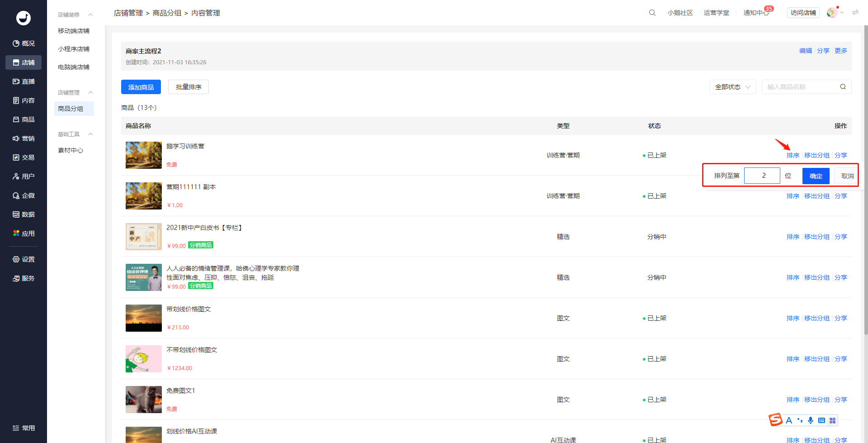Image resolution: width=868 pixels, height=443 pixels.
Task: Go to 内容 in sidebar
Action: click(x=24, y=100)
